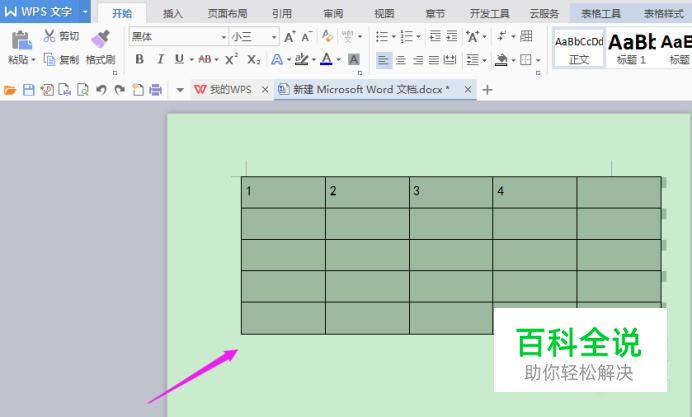The height and width of the screenshot is (417, 692).
Task: Open font color dropdown arrow
Action: 338,60
